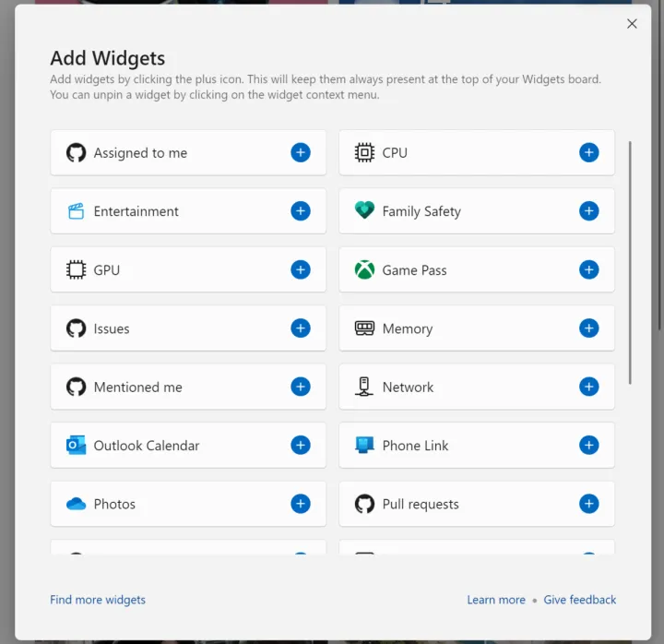Pin Mentioned me widget with plus
664x644 pixels.
[301, 387]
